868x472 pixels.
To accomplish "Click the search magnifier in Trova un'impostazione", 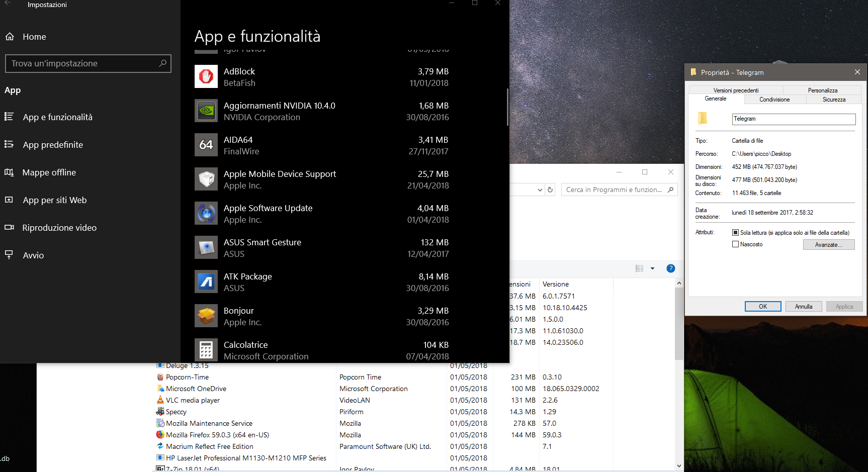I will coord(162,63).
